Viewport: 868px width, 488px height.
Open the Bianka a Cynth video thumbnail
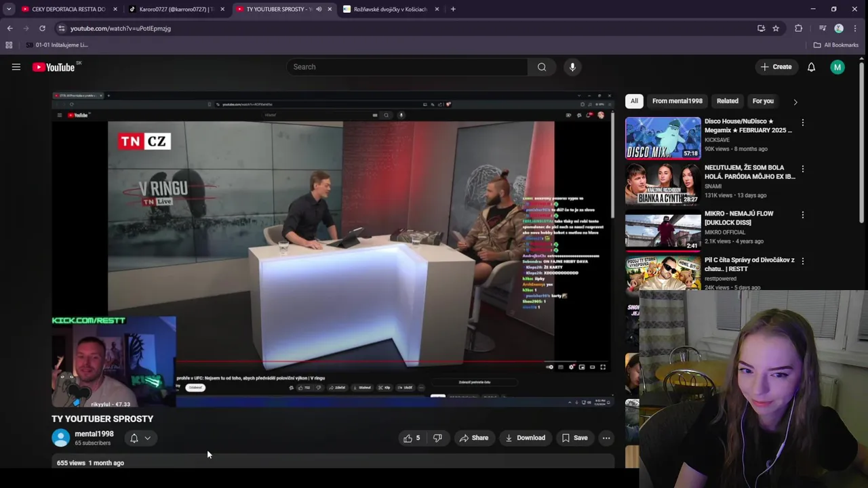663,184
